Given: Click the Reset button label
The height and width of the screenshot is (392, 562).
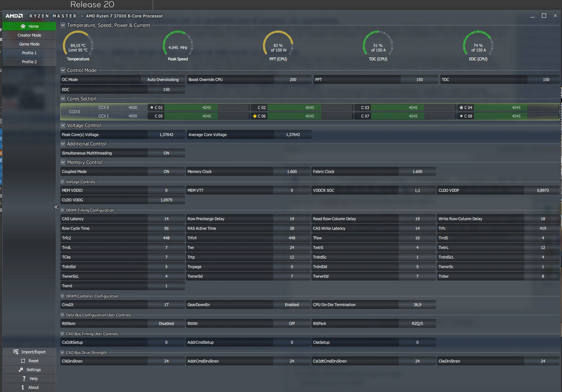Looking at the screenshot, I should tap(33, 361).
